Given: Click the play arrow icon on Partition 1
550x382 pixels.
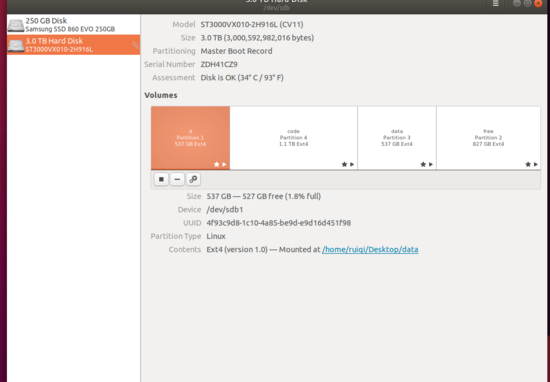Looking at the screenshot, I should 224,164.
